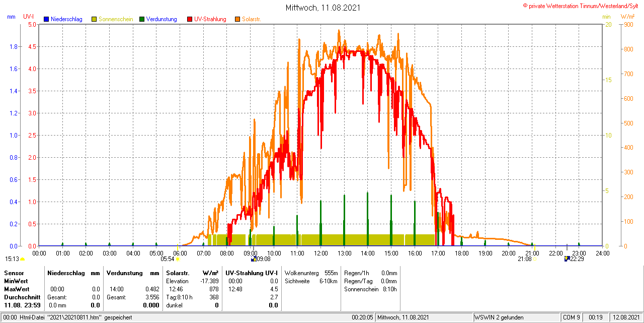Click the Wolkenunterg 555m reading
The width and height of the screenshot is (644, 323).
[311, 273]
